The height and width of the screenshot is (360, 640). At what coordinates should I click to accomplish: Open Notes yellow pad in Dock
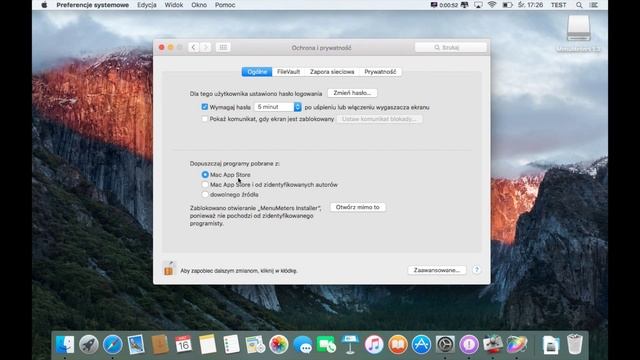click(x=207, y=344)
